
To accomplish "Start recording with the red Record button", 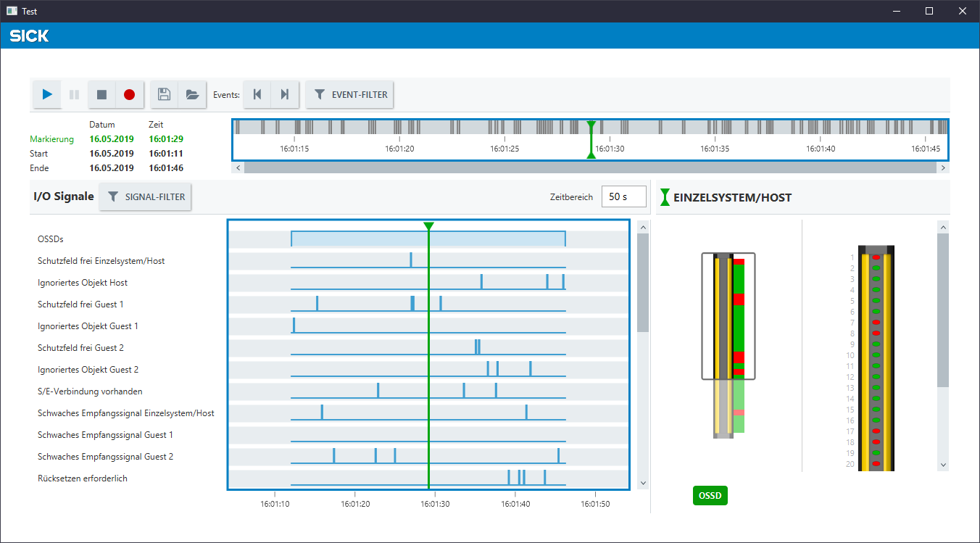I will (129, 94).
